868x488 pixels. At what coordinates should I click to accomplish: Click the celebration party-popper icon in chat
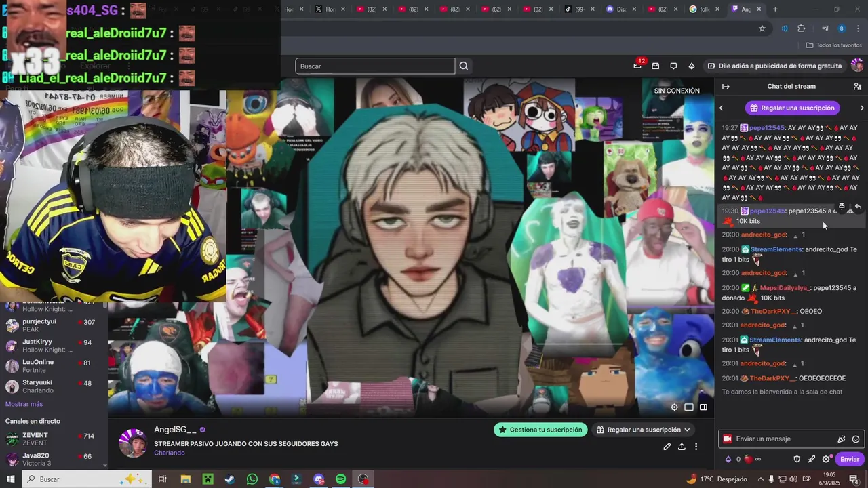point(842,439)
